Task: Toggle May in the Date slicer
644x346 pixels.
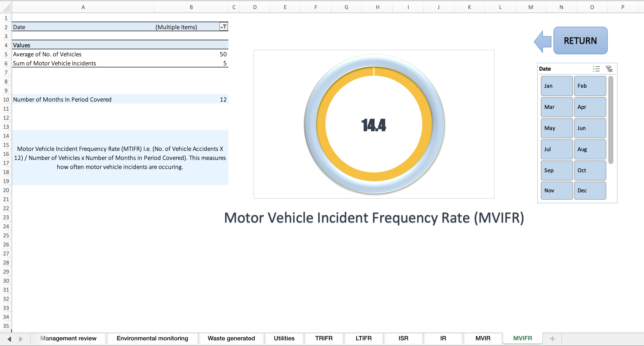Action: (556, 128)
